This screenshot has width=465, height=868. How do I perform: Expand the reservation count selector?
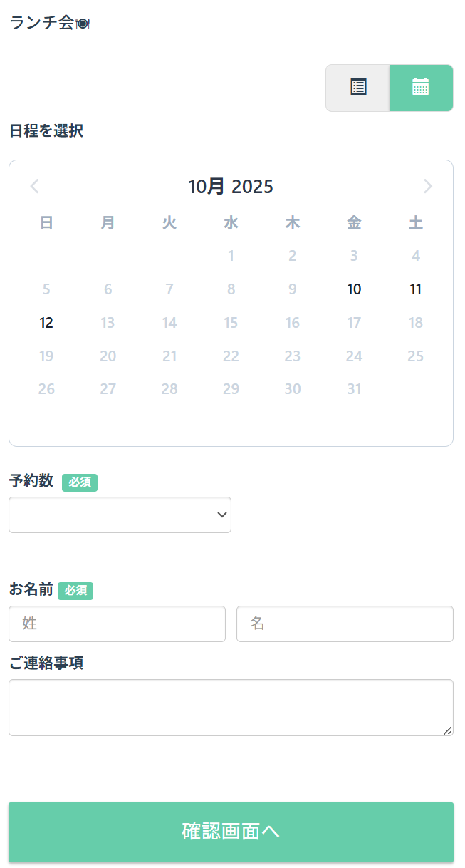coord(120,515)
